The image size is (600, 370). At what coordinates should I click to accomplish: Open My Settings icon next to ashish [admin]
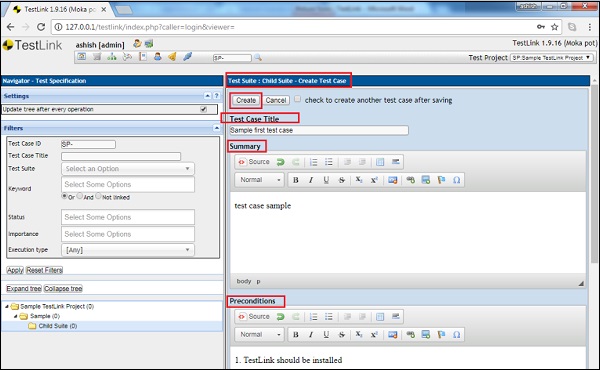[x=137, y=44]
